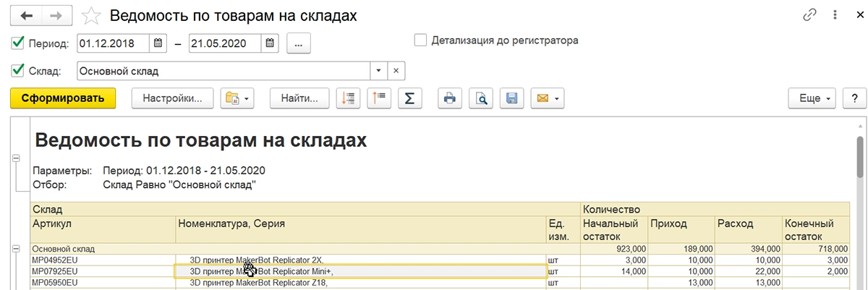The image size is (868, 290).
Task: Save the report with the floppy disk icon
Action: [511, 98]
